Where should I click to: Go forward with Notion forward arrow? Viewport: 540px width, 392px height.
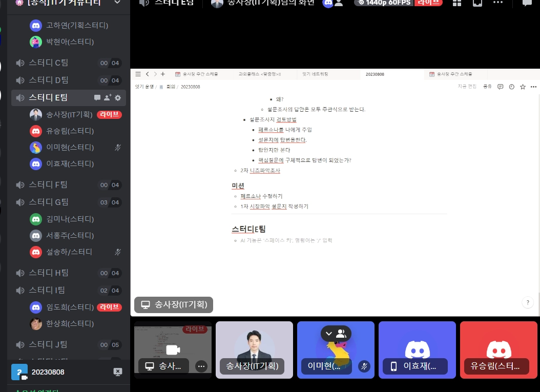[x=155, y=74]
